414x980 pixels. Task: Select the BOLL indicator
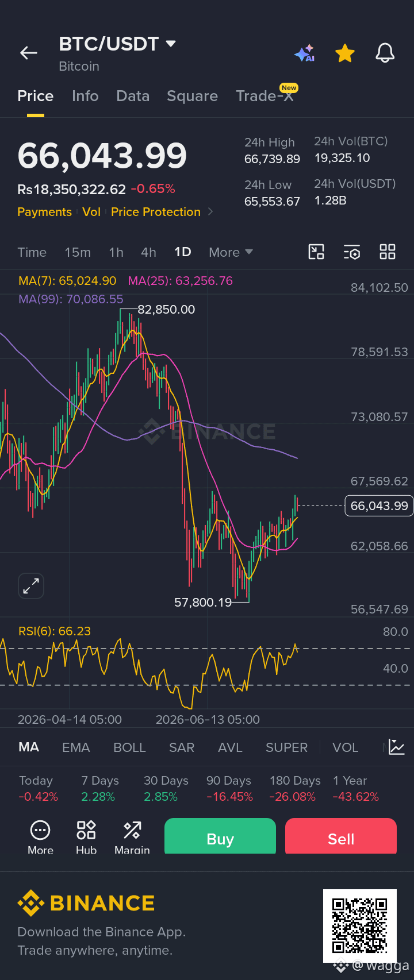click(129, 747)
